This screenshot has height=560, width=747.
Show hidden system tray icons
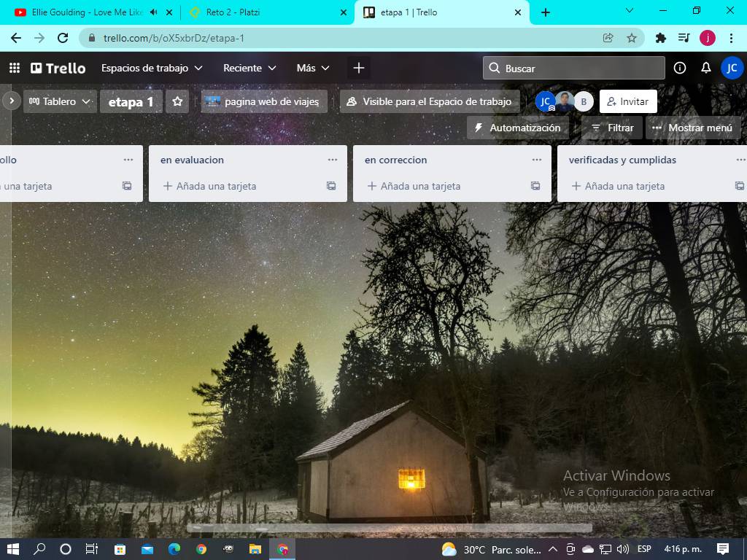coord(553,550)
